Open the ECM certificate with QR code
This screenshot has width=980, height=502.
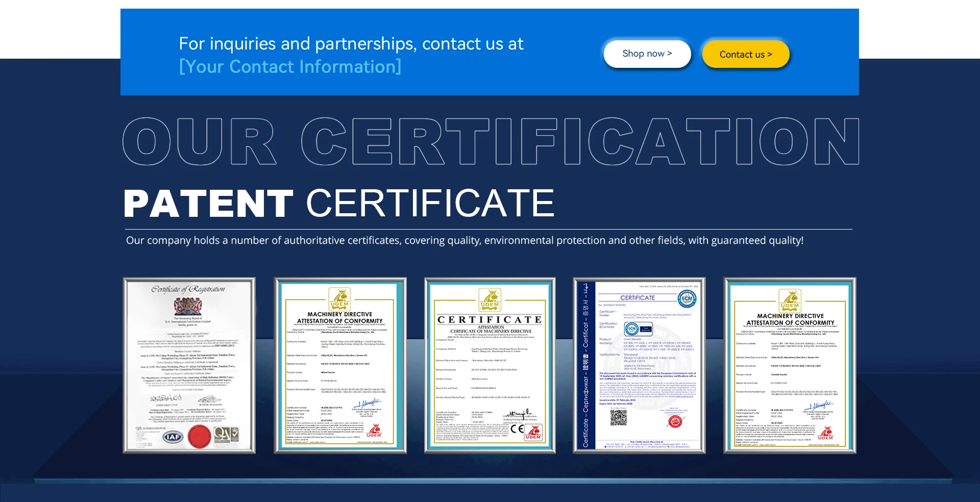point(639,365)
